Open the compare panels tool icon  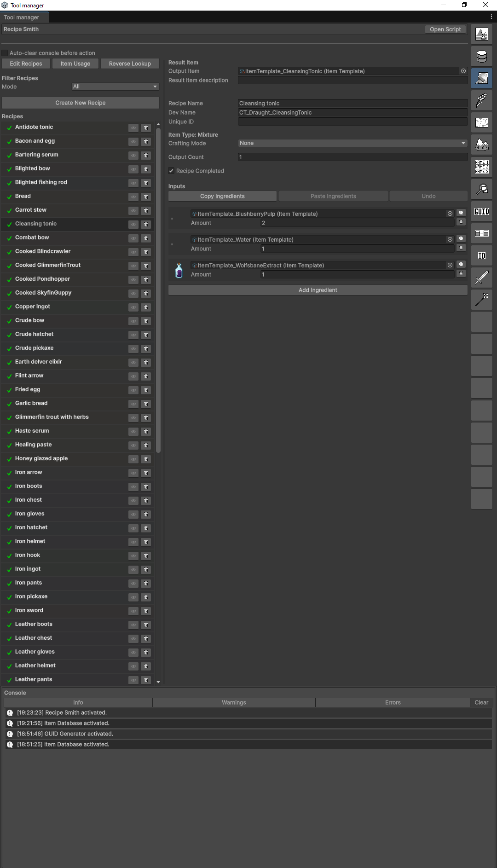pyautogui.click(x=482, y=233)
